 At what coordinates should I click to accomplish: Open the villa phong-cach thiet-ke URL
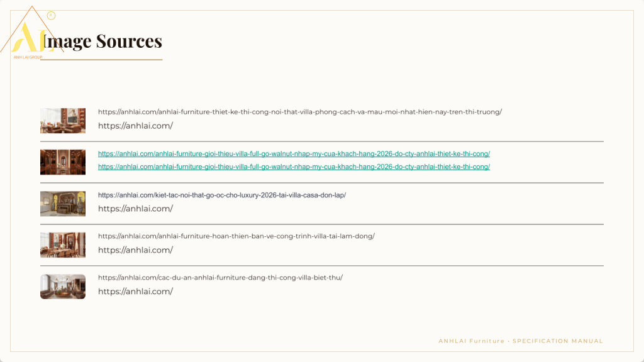point(300,112)
